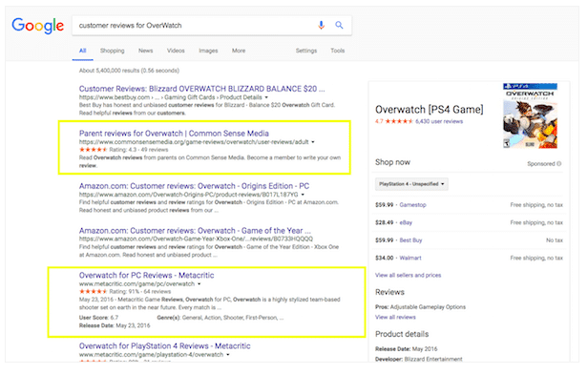The image size is (588, 374).
Task: Click 'Developer: Blizzard Entertainment' text
Action: (418, 359)
